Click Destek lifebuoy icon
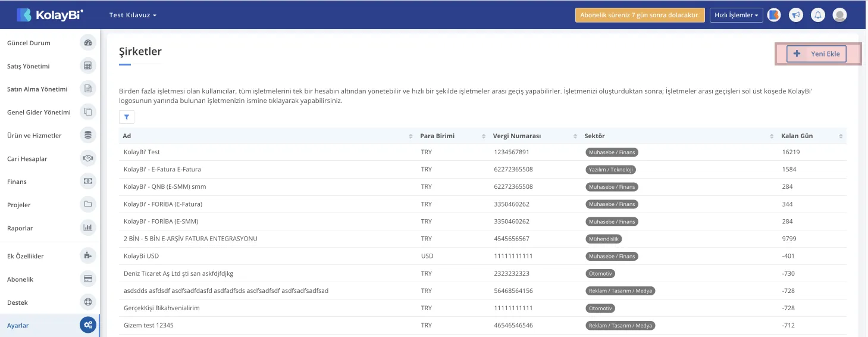868x337 pixels. pyautogui.click(x=88, y=302)
